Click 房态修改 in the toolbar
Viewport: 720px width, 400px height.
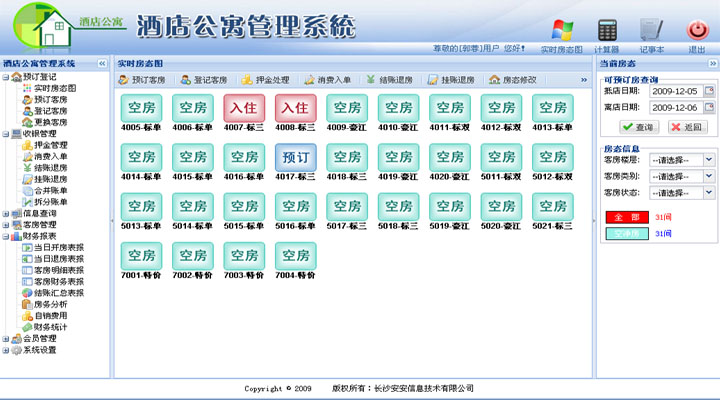tap(513, 80)
